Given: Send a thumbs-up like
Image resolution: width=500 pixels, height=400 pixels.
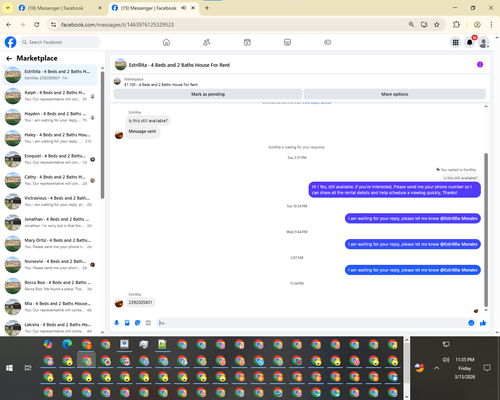Looking at the screenshot, I should point(483,323).
